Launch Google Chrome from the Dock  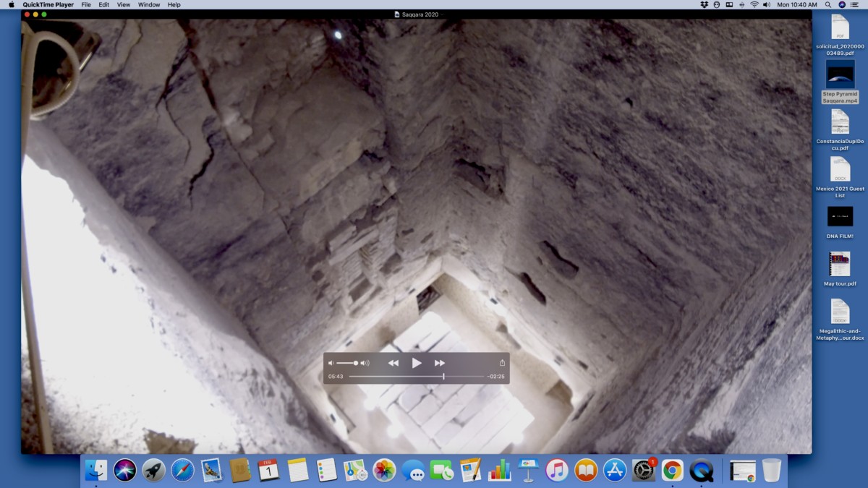point(673,470)
